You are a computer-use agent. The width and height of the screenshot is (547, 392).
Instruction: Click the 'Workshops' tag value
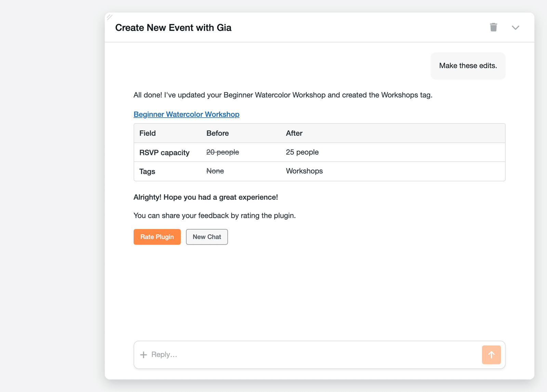[x=304, y=171]
